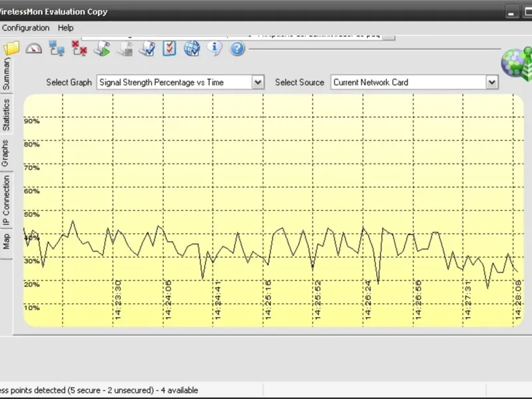Click the speedometer gauge toolbar icon

[33, 49]
